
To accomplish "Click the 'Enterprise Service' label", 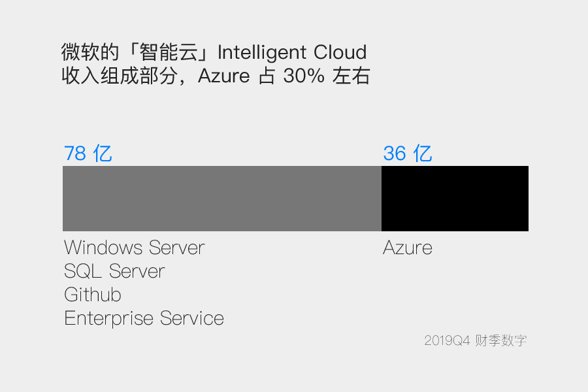I will click(x=144, y=318).
